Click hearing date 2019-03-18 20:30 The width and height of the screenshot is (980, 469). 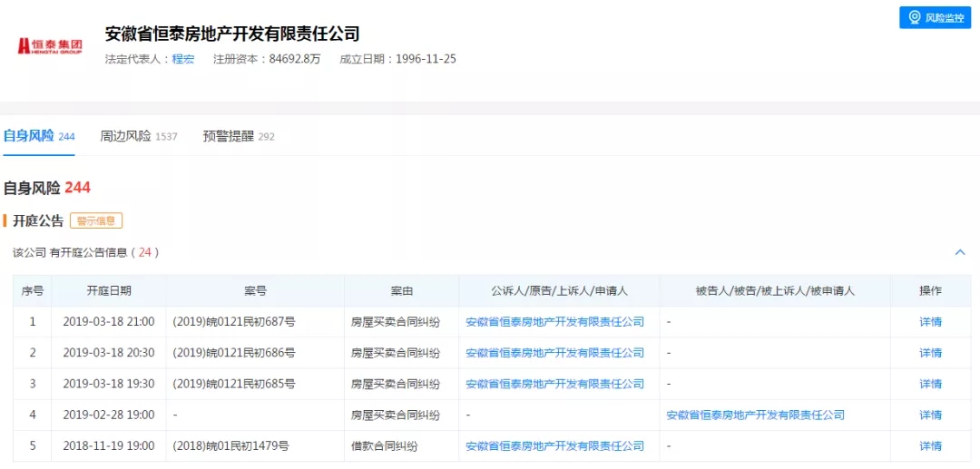pos(109,353)
